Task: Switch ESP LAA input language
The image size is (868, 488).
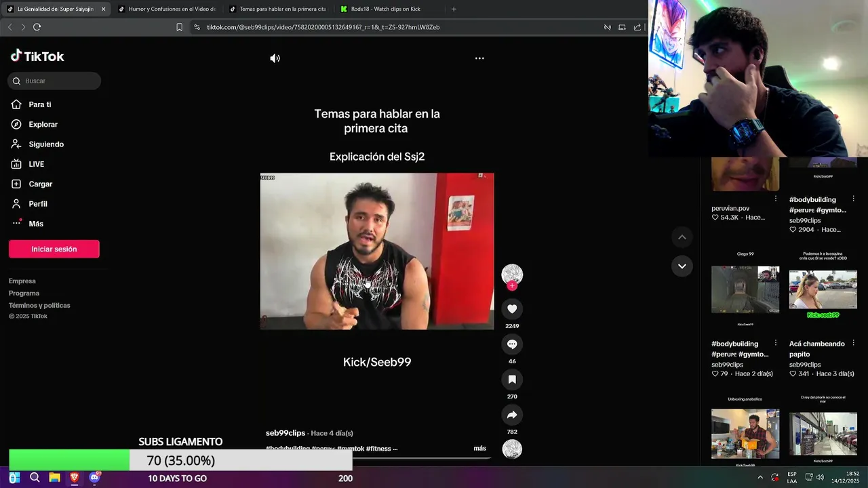Action: coord(792,477)
